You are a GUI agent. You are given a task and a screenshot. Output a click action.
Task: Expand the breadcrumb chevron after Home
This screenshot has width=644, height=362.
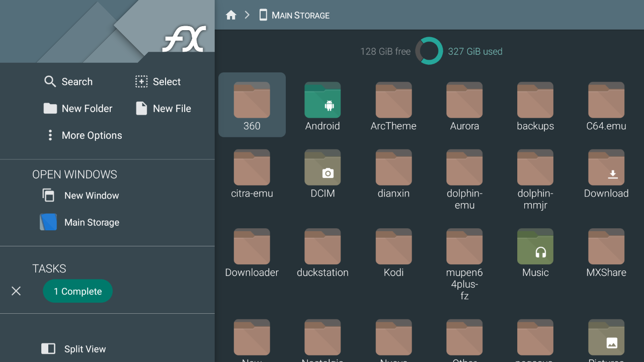(x=247, y=15)
